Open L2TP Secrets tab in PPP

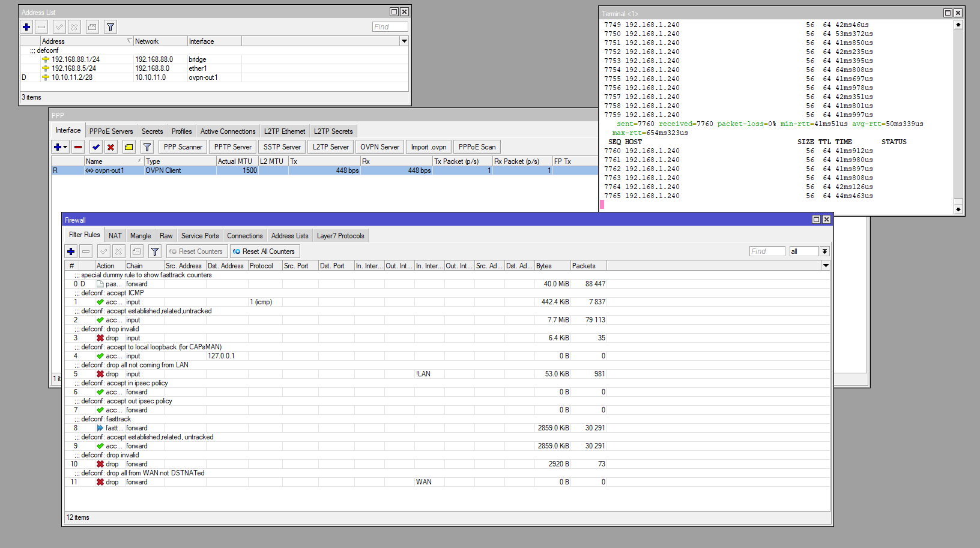click(333, 131)
